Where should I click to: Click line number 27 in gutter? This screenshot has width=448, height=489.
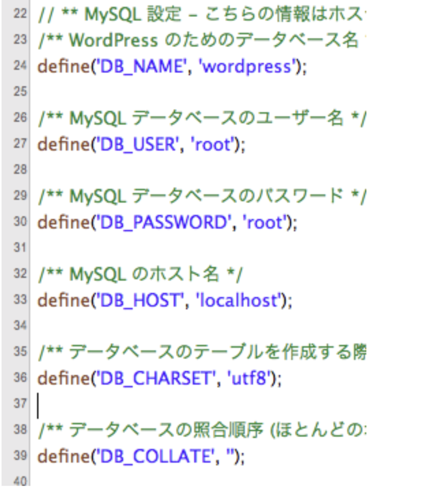click(x=20, y=143)
